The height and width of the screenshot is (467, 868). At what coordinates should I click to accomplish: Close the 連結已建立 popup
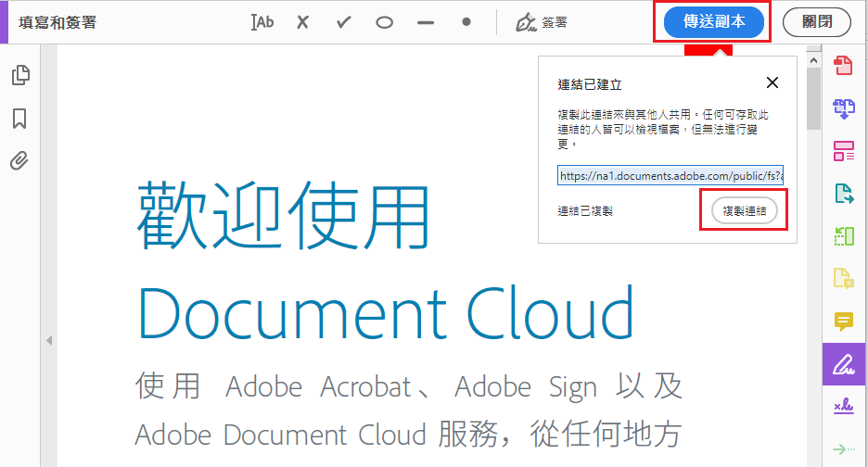pyautogui.click(x=772, y=82)
